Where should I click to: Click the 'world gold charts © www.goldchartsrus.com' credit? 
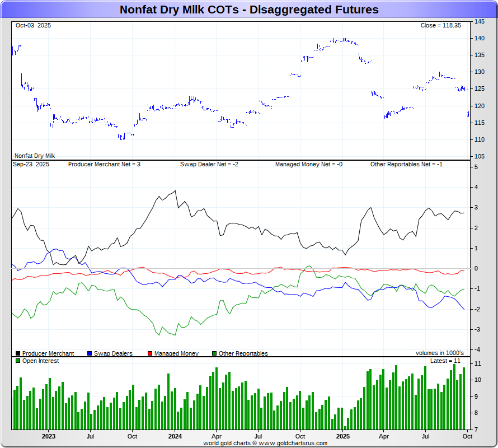coord(265,443)
